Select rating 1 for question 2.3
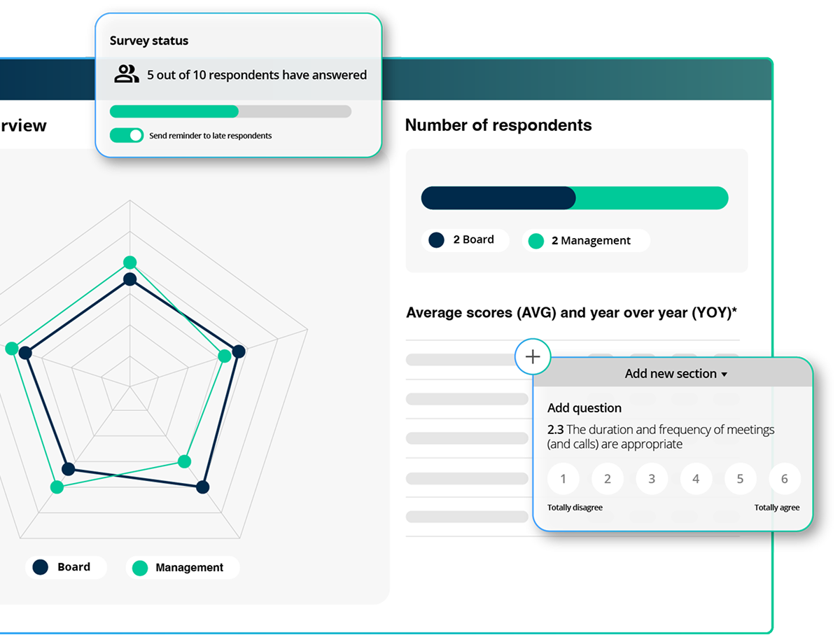840x635 pixels. pos(563,479)
